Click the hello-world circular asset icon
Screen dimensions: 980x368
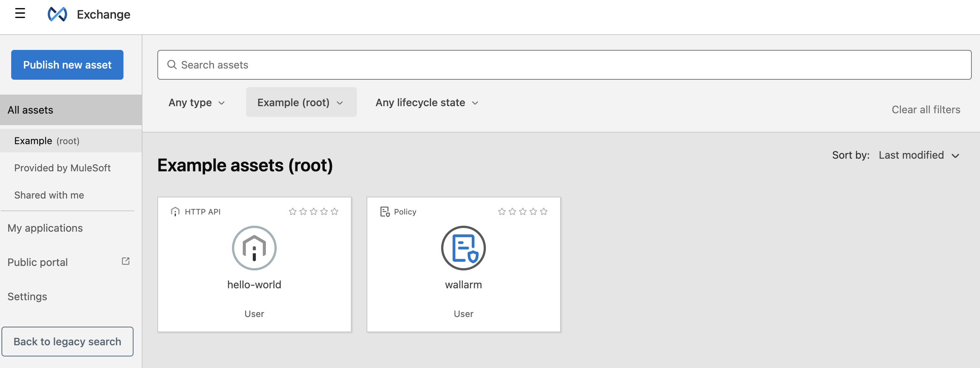(x=254, y=248)
